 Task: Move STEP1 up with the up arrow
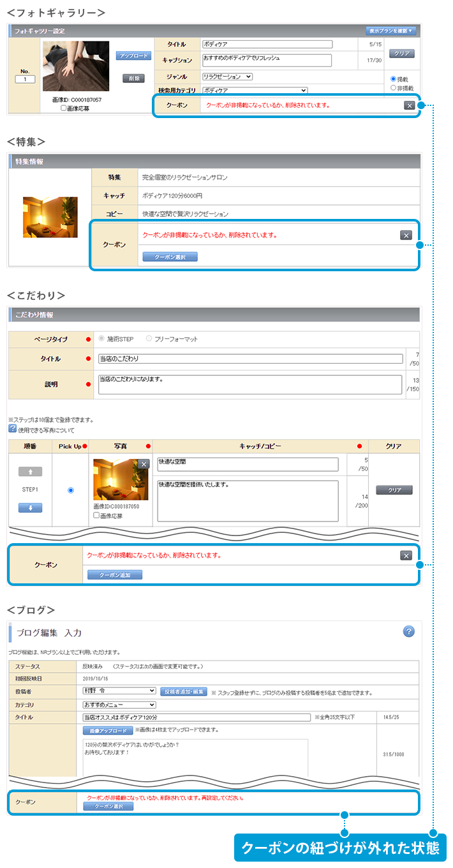(30, 472)
